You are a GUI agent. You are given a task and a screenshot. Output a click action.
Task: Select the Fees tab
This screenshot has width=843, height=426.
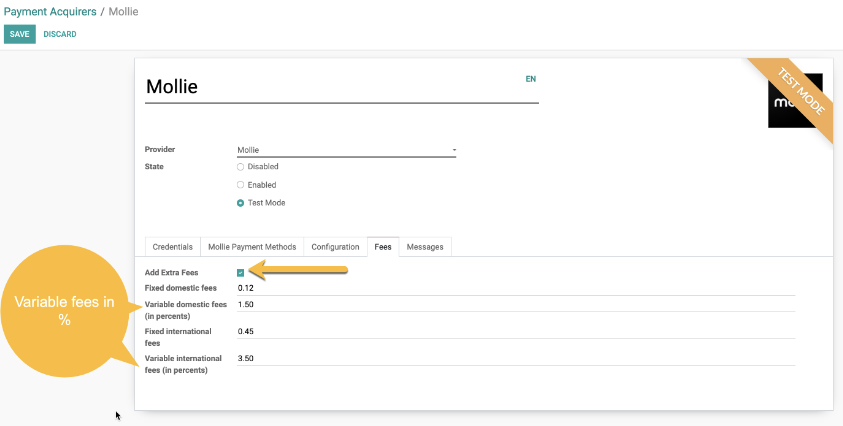[x=383, y=247]
